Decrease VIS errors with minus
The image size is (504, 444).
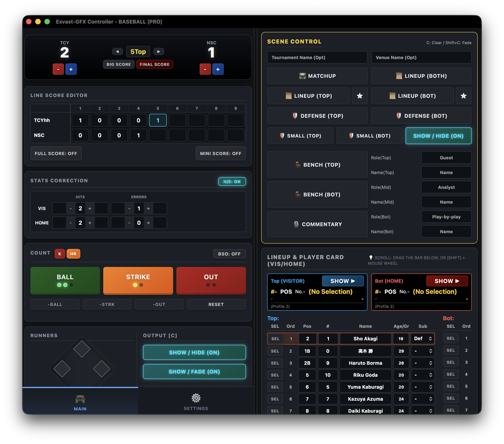(129, 208)
